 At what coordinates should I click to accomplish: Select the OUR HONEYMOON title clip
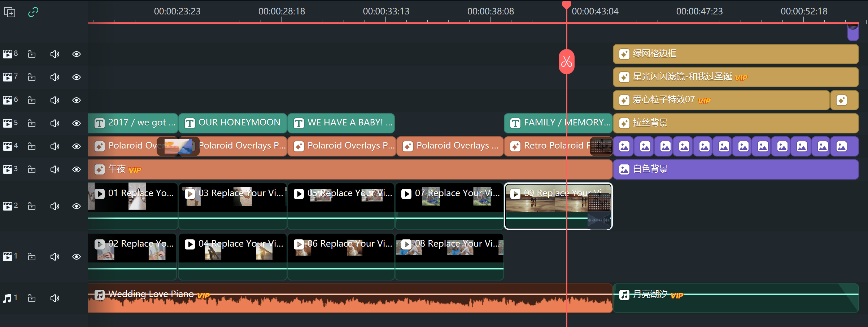(x=233, y=123)
